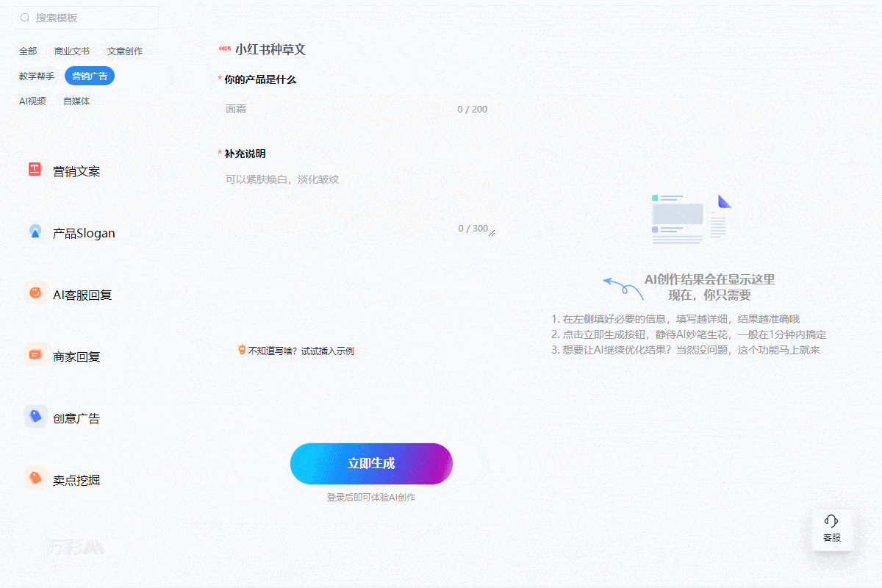
Task: Click the 营销文案 red T icon
Action: click(x=35, y=170)
